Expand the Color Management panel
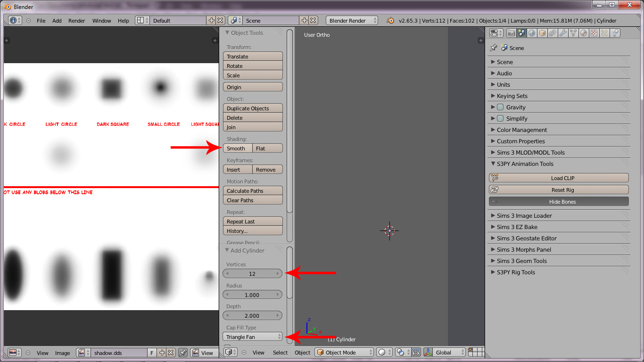 521,130
